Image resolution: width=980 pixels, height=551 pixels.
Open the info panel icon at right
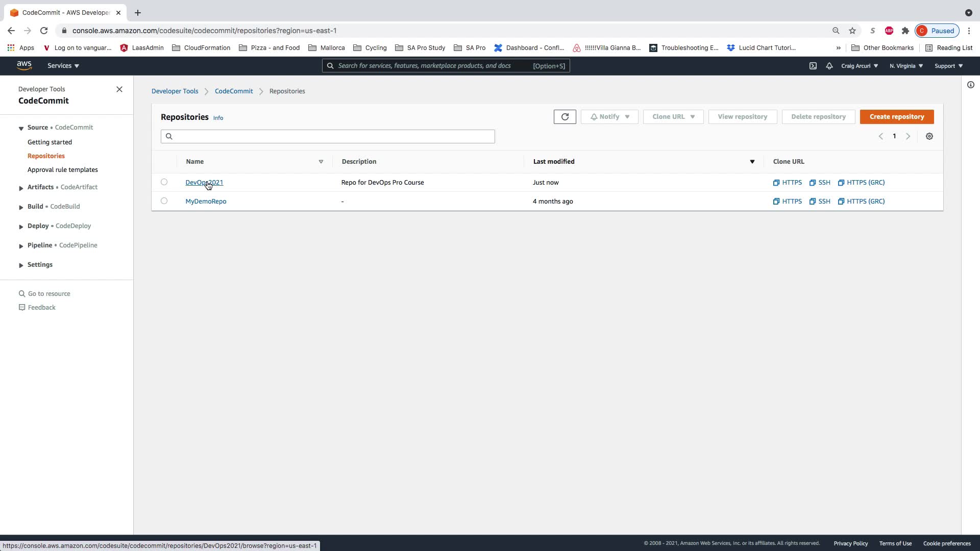click(x=970, y=85)
